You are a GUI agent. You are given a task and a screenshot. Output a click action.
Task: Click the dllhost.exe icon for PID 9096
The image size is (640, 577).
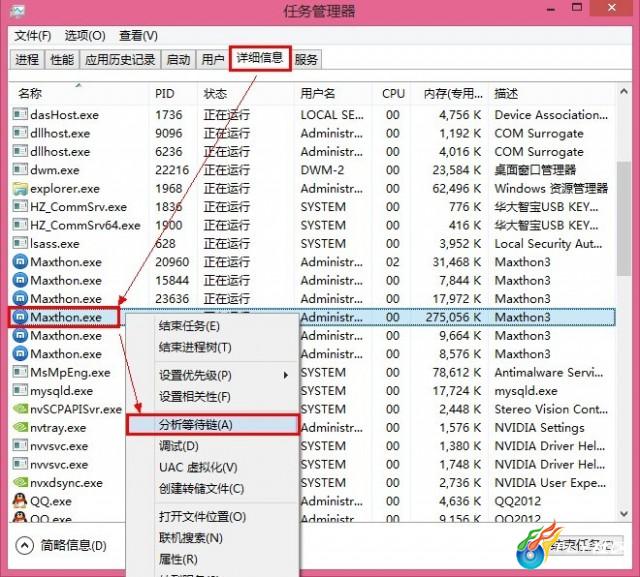(20, 133)
